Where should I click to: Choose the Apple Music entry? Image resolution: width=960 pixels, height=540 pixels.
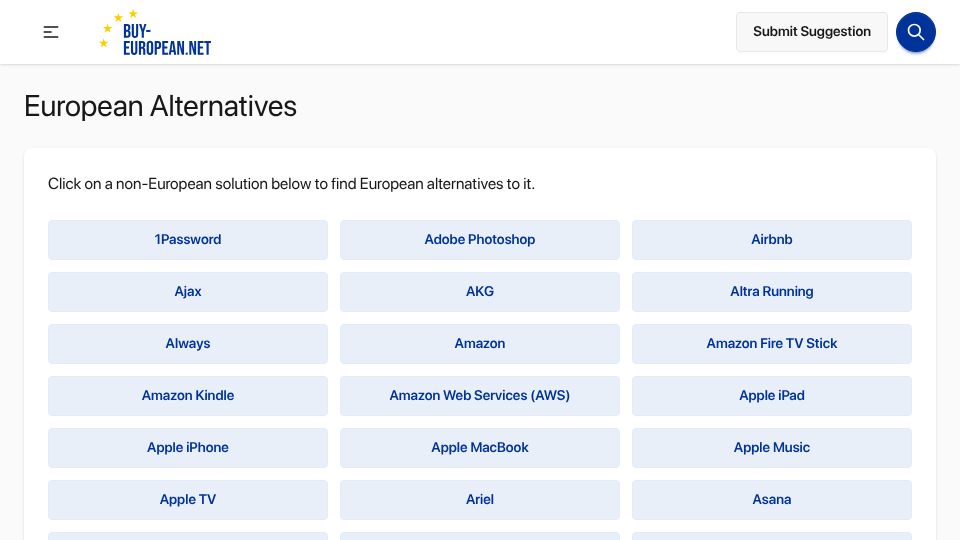771,448
